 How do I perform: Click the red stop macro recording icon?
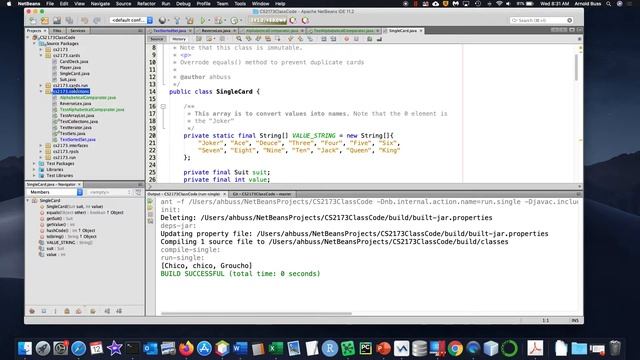point(346,39)
